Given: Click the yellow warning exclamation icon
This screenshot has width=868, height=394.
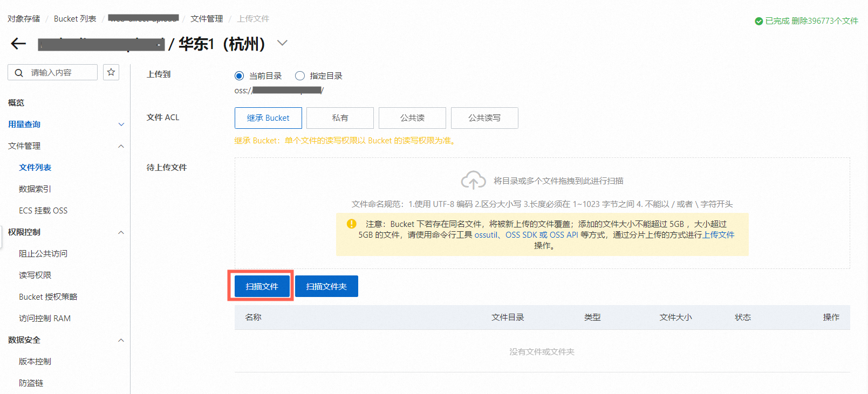Looking at the screenshot, I should pos(352,224).
